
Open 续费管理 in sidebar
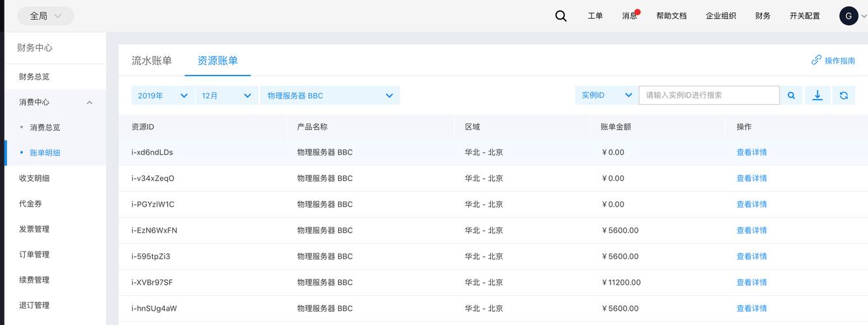click(34, 279)
